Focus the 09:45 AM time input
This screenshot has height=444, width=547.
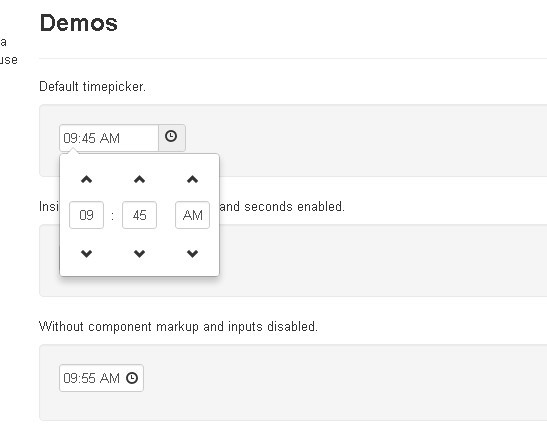pos(109,138)
